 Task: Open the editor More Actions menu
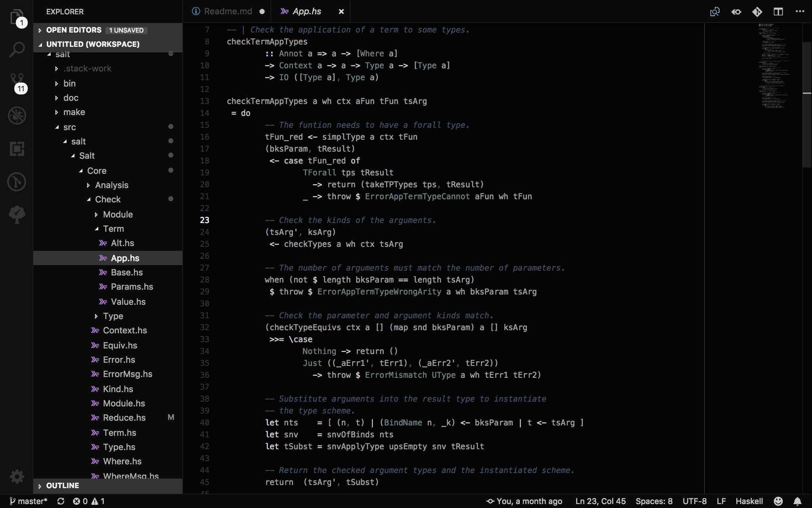(800, 12)
